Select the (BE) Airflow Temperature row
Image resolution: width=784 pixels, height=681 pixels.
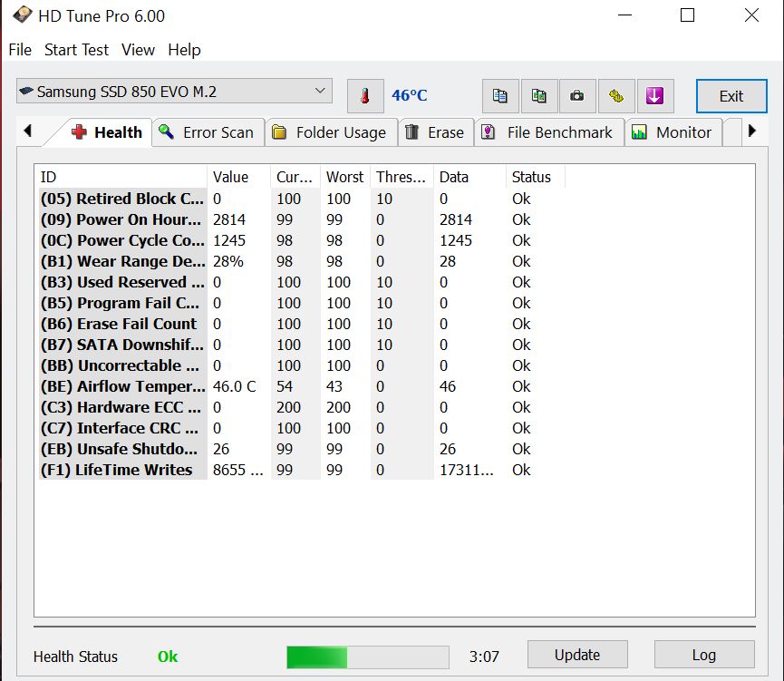300,386
